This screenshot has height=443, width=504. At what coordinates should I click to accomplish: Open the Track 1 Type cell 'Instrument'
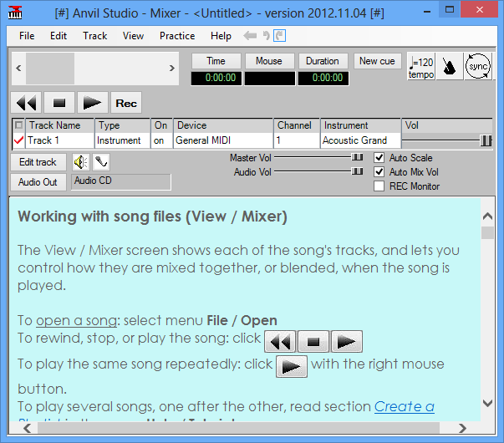(123, 140)
